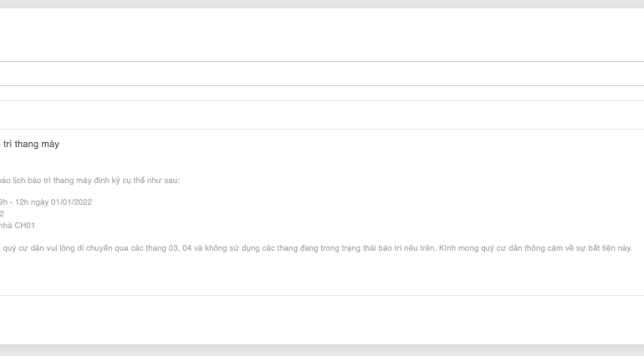This screenshot has width=644, height=356.
Task: Click the blank header area at top
Action: [322, 35]
